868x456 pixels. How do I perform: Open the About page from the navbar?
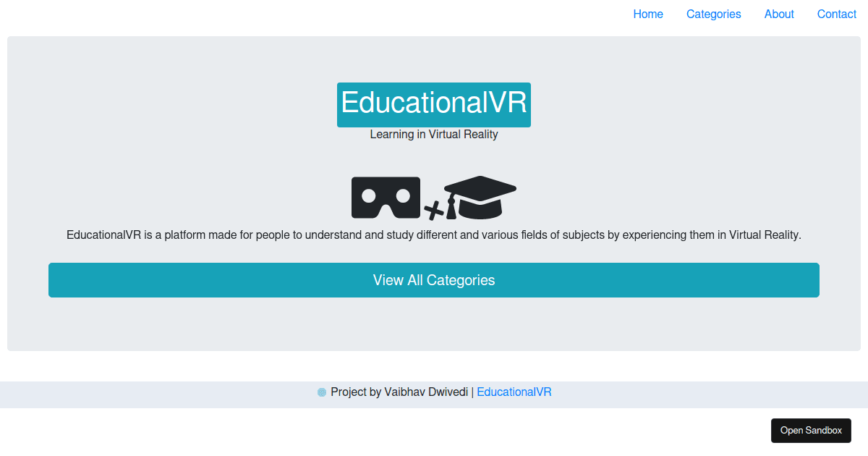click(779, 14)
